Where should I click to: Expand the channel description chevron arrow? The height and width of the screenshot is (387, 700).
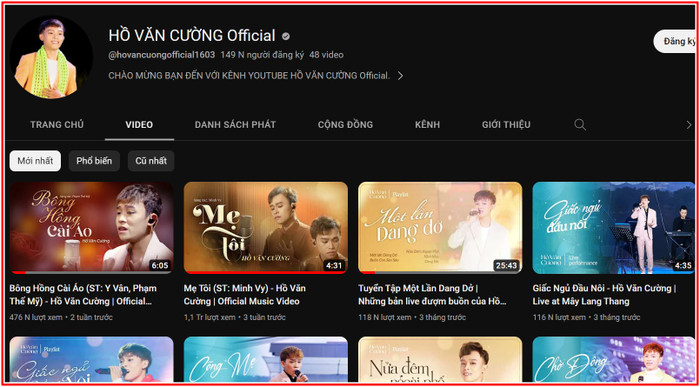[x=400, y=76]
